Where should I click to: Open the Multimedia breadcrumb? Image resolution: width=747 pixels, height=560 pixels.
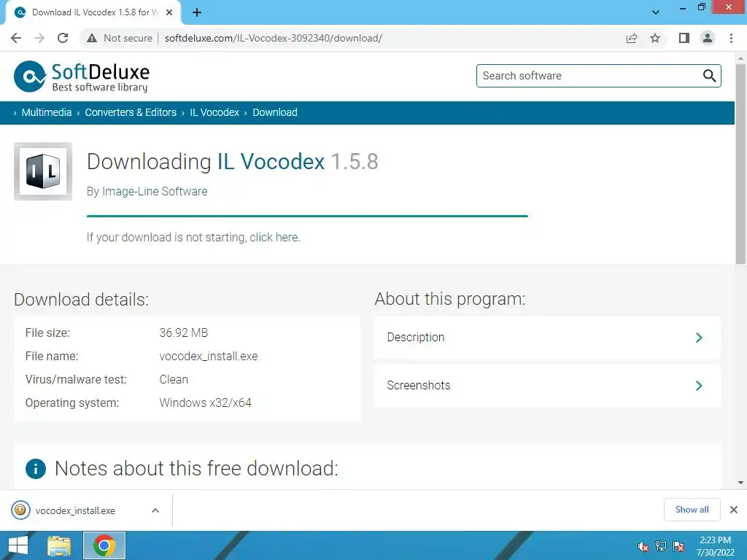(46, 112)
